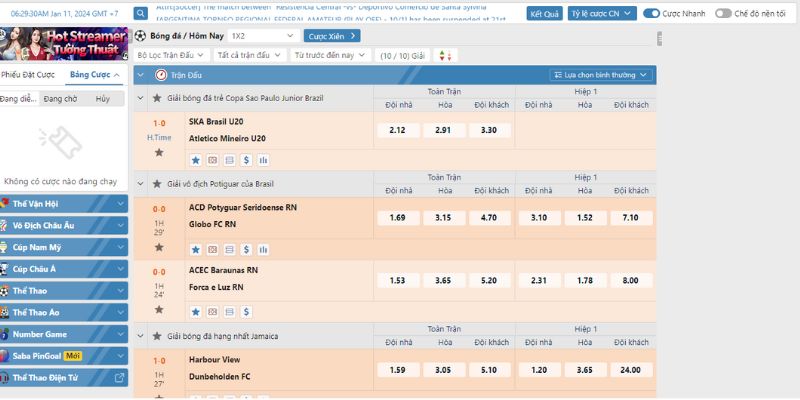Expand the Bộ Lọc Trận Đấu filter
This screenshot has width=800, height=400.
pos(171,55)
